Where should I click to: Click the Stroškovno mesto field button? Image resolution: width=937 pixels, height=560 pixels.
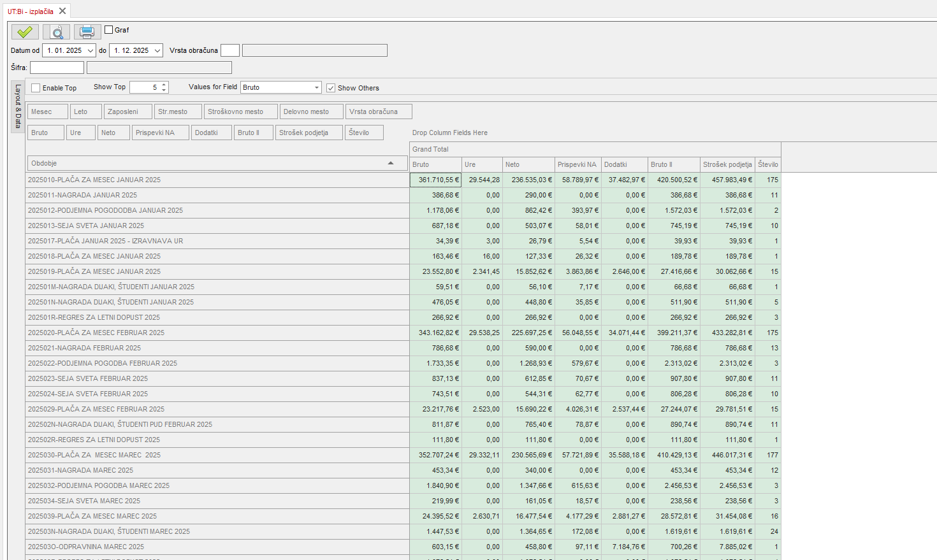coord(241,111)
